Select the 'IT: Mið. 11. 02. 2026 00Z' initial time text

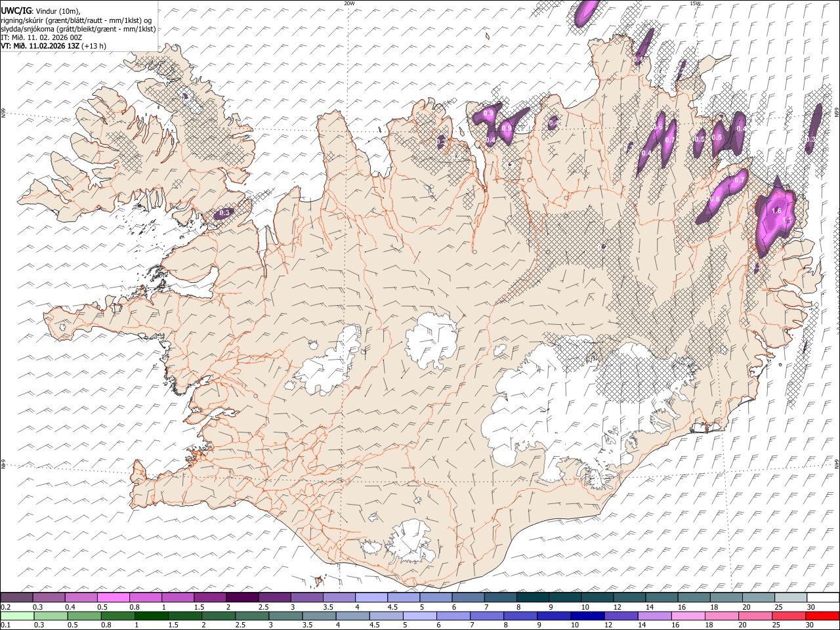41,37
